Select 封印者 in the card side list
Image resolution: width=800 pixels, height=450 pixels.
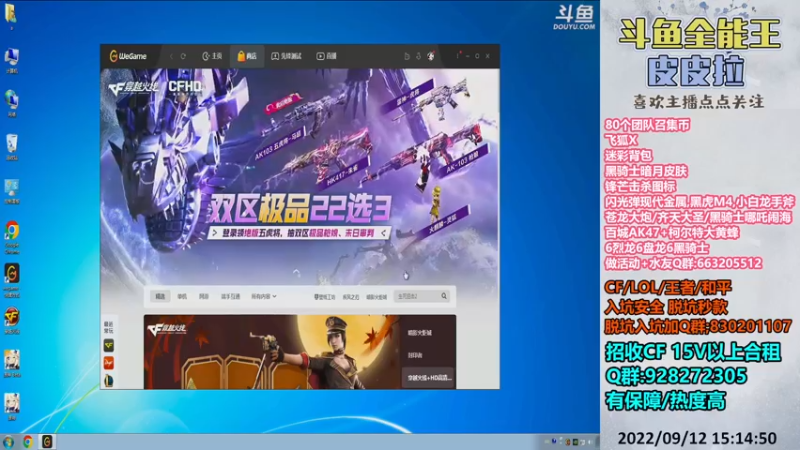point(415,355)
